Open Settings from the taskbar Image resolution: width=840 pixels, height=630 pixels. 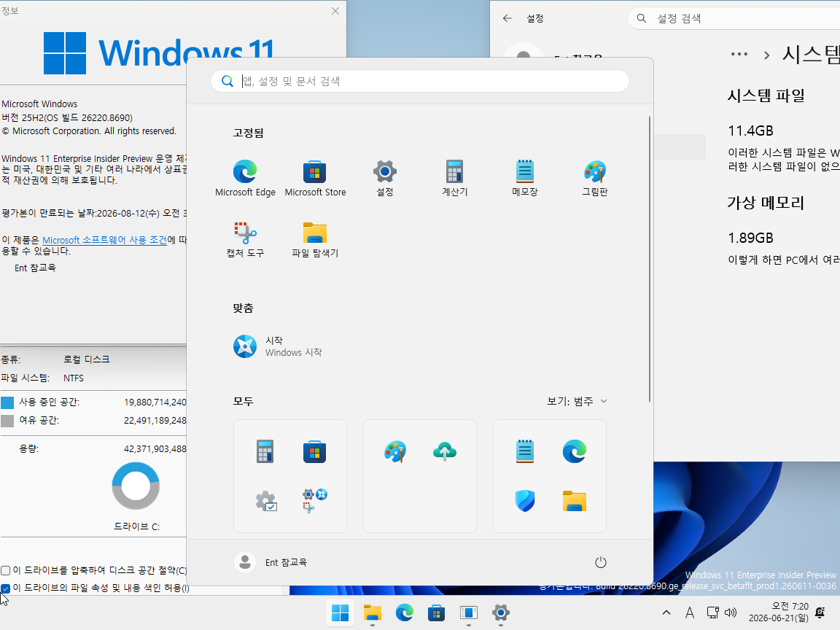point(500,612)
